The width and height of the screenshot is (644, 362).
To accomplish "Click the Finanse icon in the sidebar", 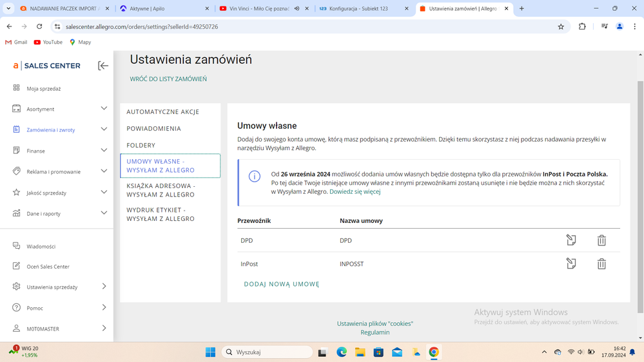I will click(16, 150).
